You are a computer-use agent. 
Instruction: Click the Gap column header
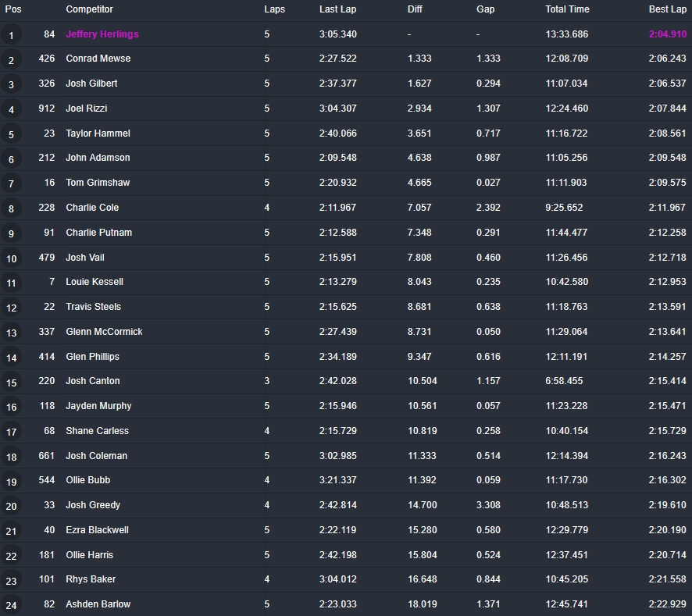485,9
